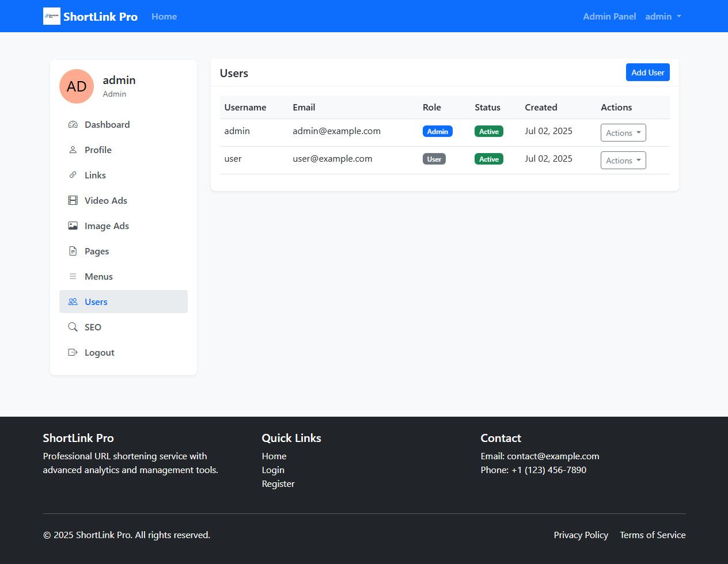Click the Dashboard gauge icon
The width and height of the screenshot is (728, 564).
pyautogui.click(x=73, y=124)
